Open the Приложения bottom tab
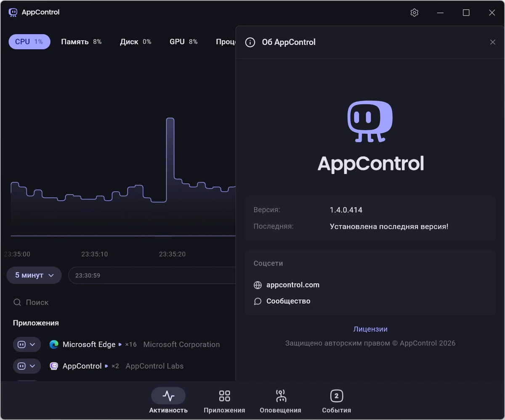Image resolution: width=505 pixels, height=420 pixels. [224, 401]
